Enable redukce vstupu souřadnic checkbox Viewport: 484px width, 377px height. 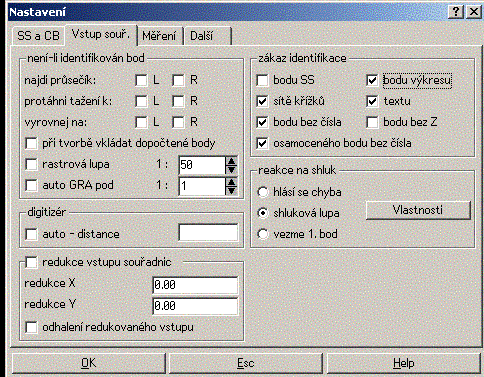tap(31, 262)
